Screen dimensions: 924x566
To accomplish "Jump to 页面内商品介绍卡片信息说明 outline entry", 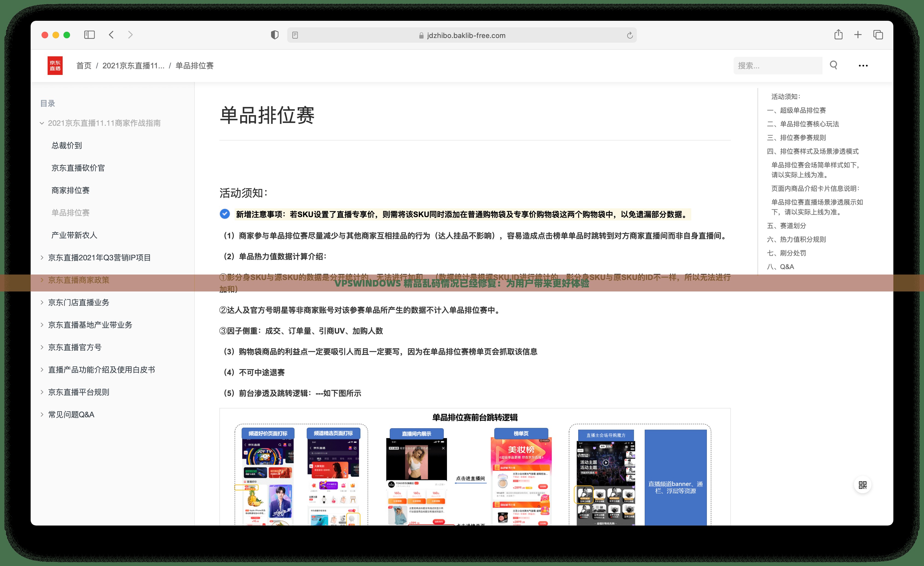I will (x=815, y=189).
